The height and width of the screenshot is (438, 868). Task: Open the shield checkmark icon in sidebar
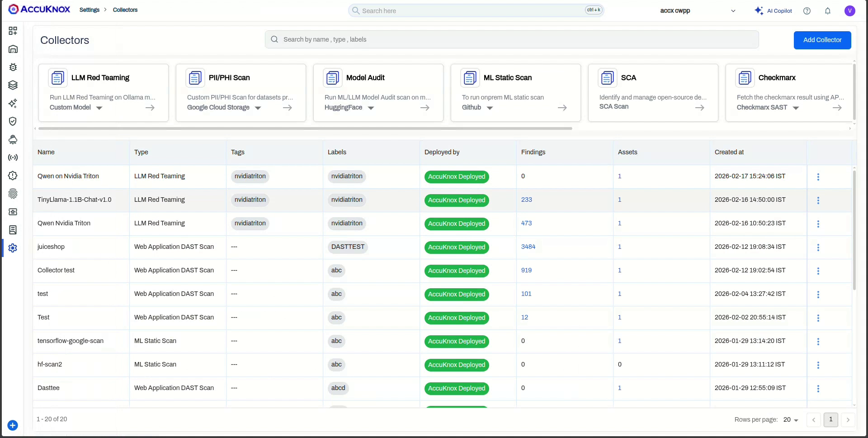pos(13,121)
